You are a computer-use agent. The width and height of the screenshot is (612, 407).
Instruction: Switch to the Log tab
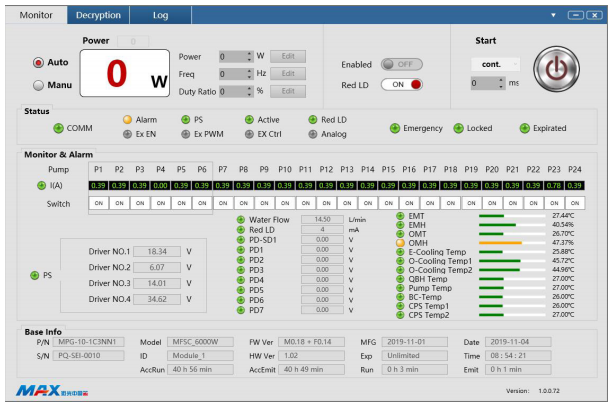(160, 15)
